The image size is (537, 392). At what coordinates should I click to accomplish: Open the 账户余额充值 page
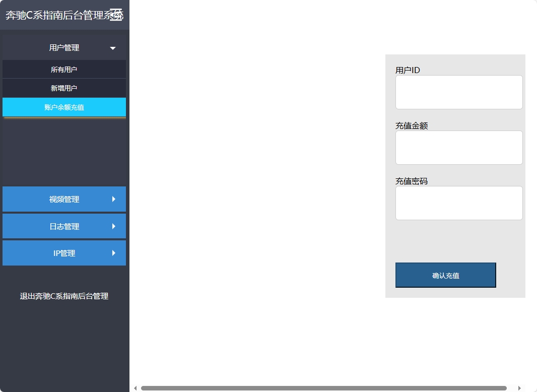click(64, 107)
